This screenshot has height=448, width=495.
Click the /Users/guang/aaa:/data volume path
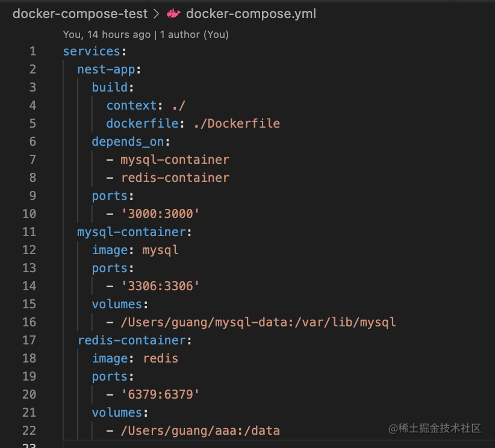coord(200,431)
